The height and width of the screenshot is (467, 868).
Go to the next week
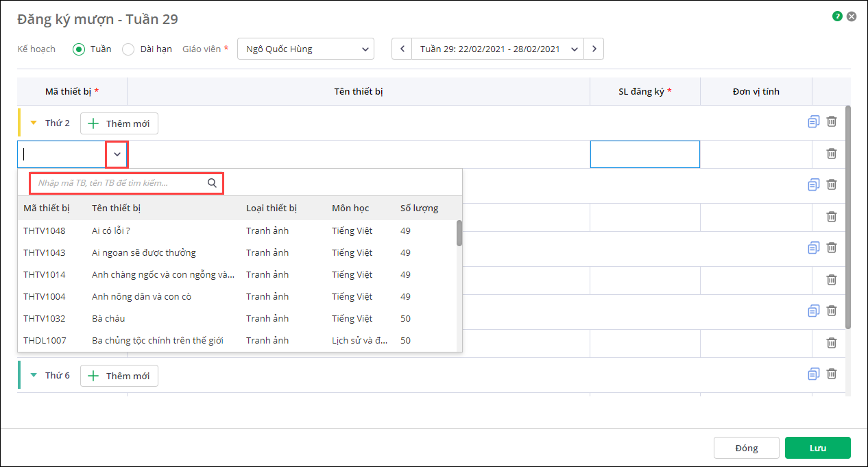594,49
